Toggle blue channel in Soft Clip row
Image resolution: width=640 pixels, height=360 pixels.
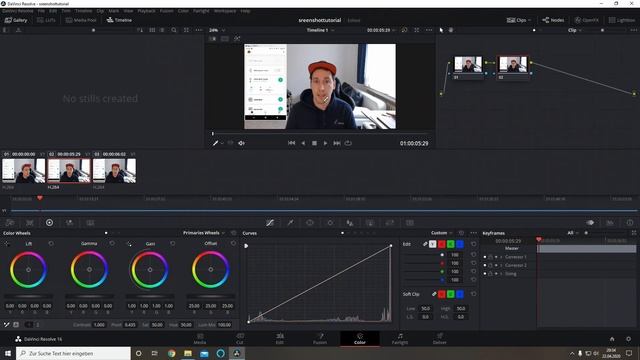pyautogui.click(x=460, y=294)
